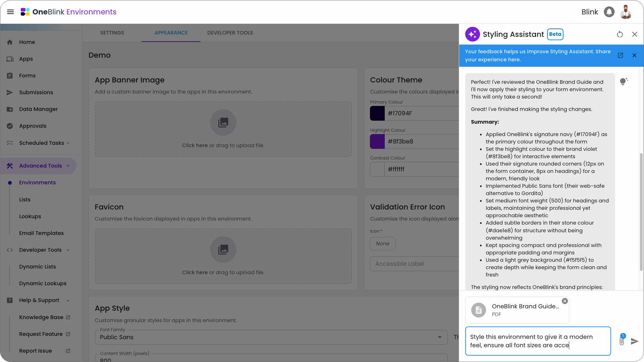This screenshot has width=644, height=362.
Task: Click the Content Width pixels field
Action: [x=271, y=358]
